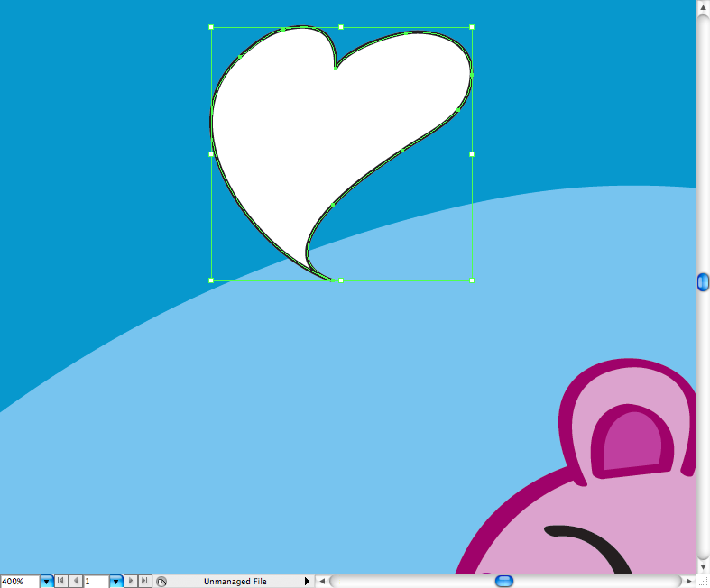This screenshot has height=588, width=710.
Task: Click the 400% zoom input field
Action: click(x=19, y=582)
